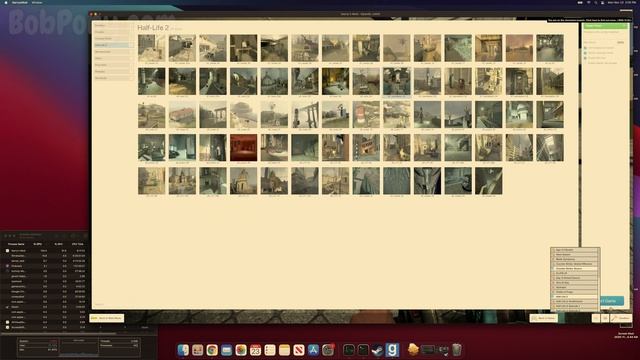Image resolution: width=640 pixels, height=360 pixels.
Task: Open the App Store from the Dock
Action: (x=313, y=350)
